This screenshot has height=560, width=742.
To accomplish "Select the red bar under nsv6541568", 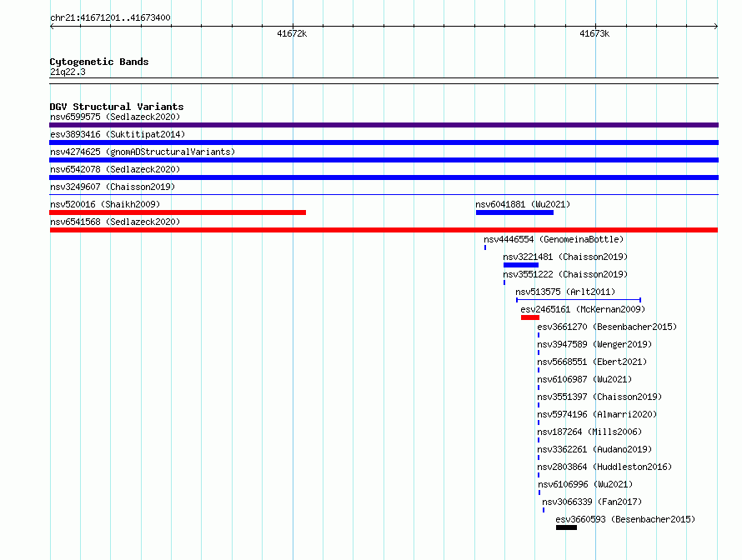I will click(x=384, y=230).
